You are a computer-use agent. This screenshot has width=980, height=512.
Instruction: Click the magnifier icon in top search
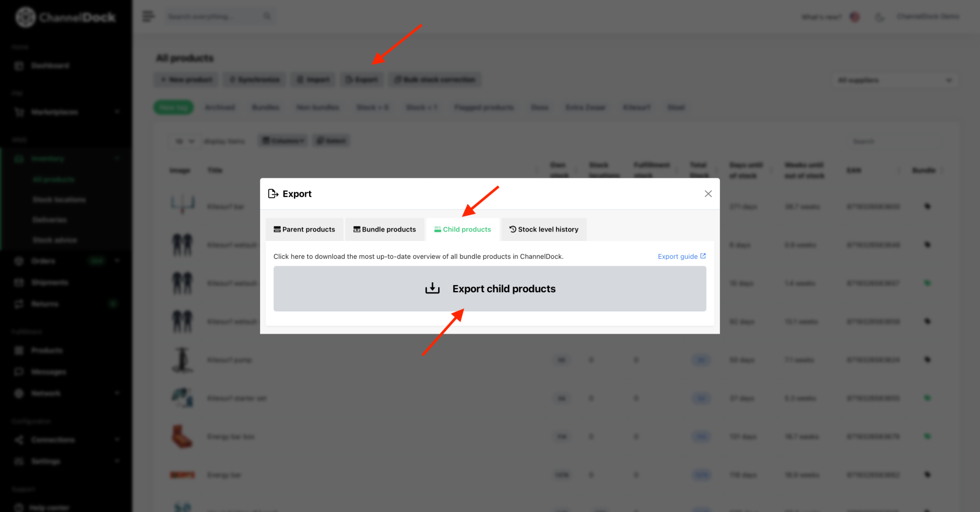[267, 16]
